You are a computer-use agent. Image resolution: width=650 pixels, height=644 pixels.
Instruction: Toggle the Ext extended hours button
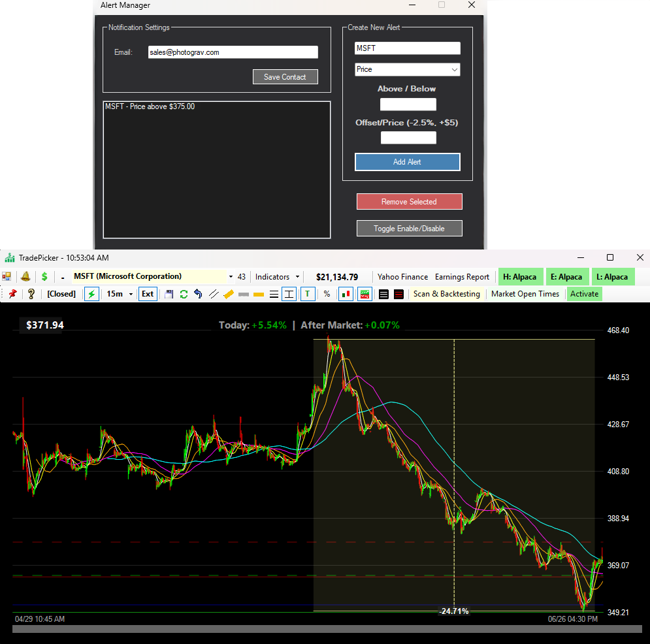[x=148, y=294]
